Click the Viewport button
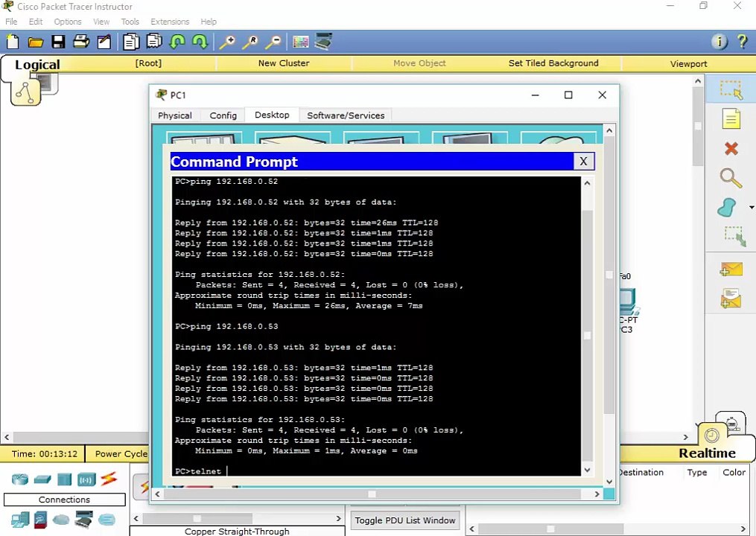Screen dimensions: 756x536 pyautogui.click(x=688, y=63)
